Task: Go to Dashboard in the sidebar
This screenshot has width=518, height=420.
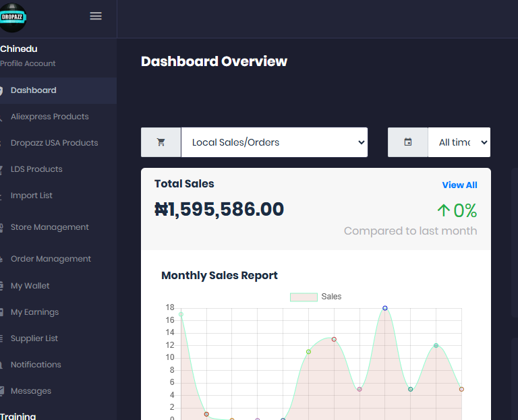Action: click(33, 90)
